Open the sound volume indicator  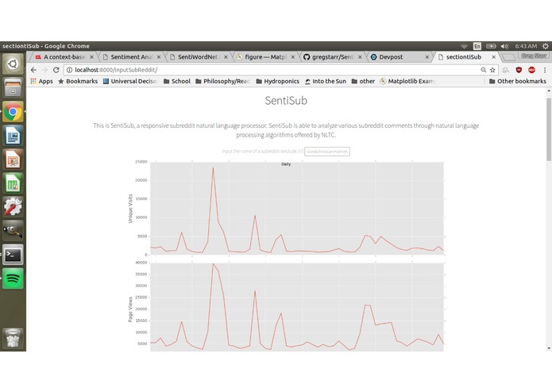pyautogui.click(x=505, y=46)
